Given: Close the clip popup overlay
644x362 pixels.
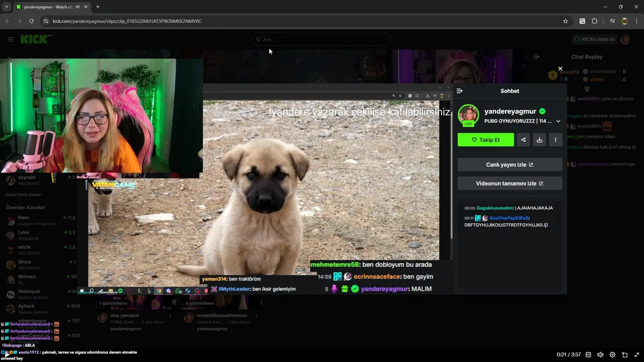Looking at the screenshot, I should [560, 69].
